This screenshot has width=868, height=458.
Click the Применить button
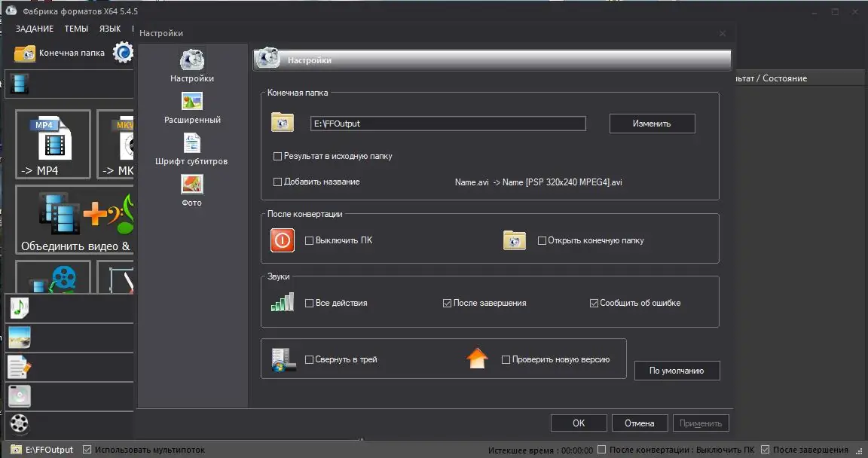coord(701,423)
